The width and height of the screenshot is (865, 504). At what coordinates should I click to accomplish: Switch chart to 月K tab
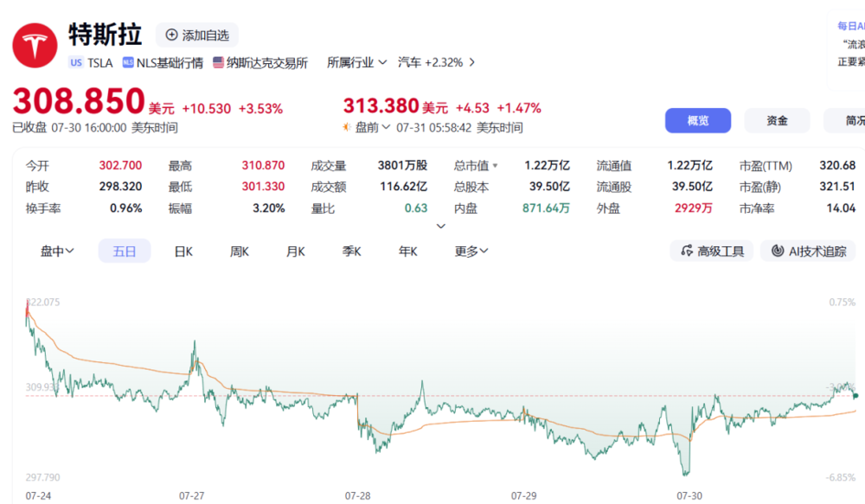(x=295, y=252)
